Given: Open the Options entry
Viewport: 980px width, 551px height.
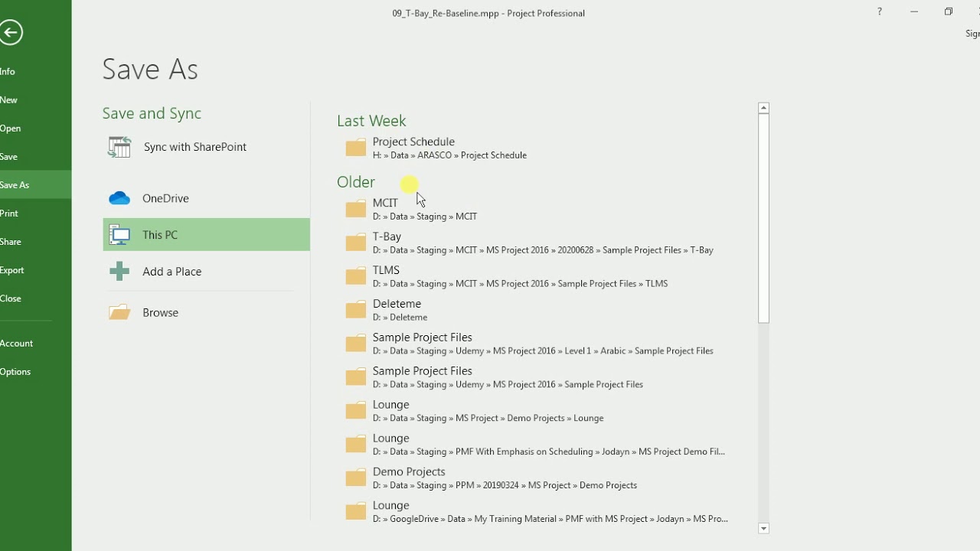Looking at the screenshot, I should pyautogui.click(x=15, y=372).
